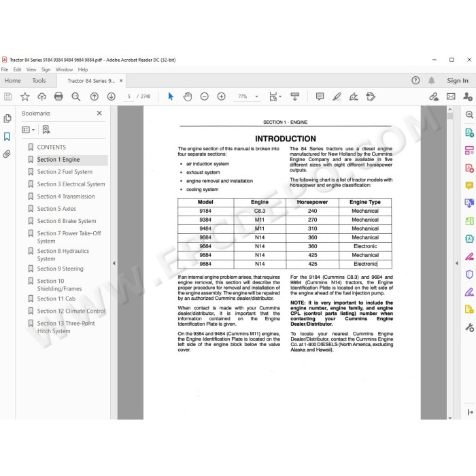Open Section 7 Power Take-Off System bookmark
This screenshot has height=476, width=476.
69,237
